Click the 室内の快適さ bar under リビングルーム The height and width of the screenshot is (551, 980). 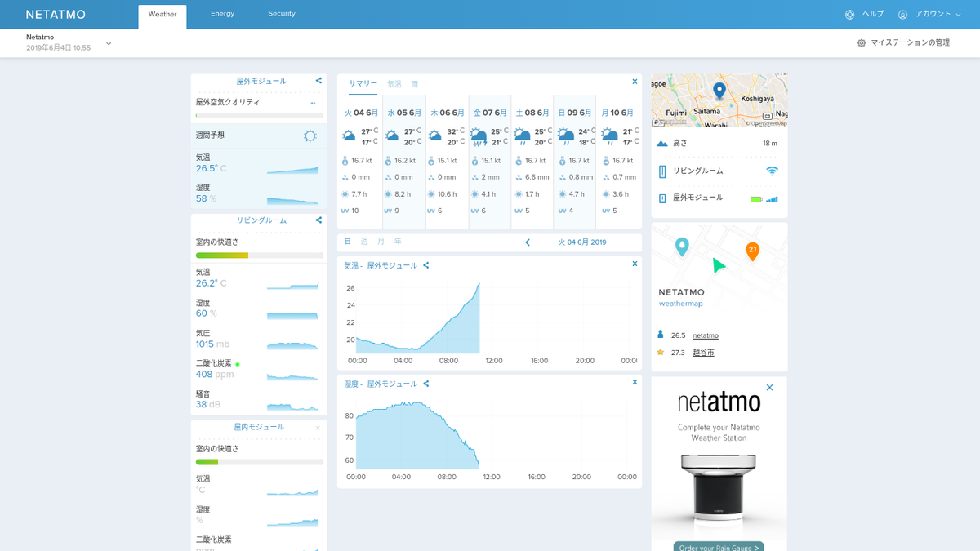[x=259, y=256]
